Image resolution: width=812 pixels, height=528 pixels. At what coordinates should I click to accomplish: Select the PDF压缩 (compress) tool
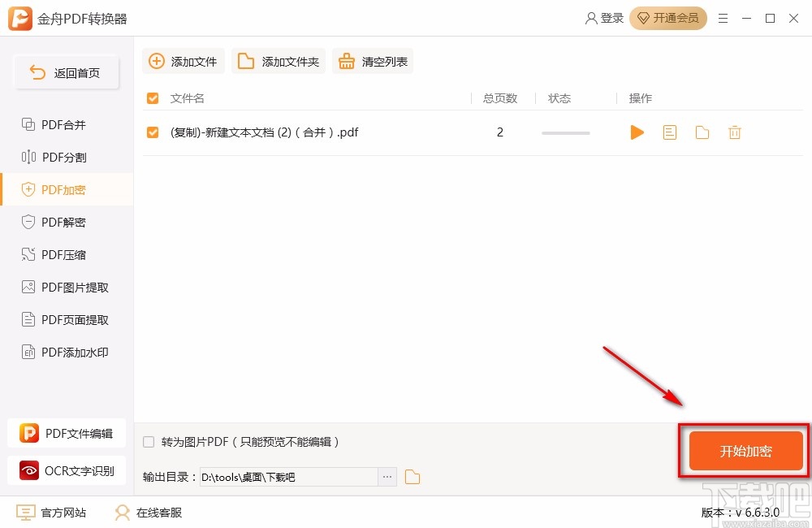tap(61, 254)
